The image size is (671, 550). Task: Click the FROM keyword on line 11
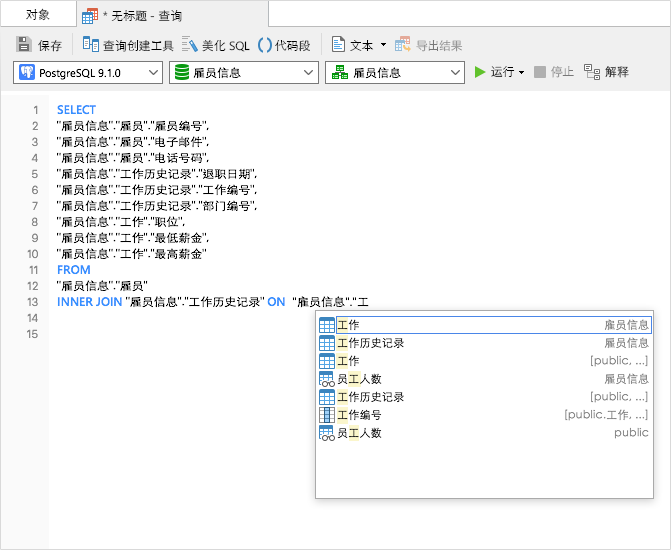[x=74, y=270]
